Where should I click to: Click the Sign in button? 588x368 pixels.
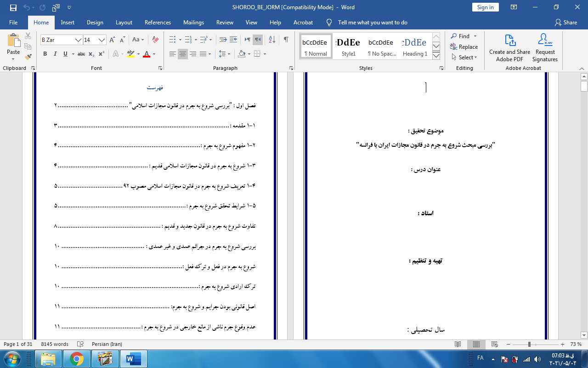[x=485, y=7]
